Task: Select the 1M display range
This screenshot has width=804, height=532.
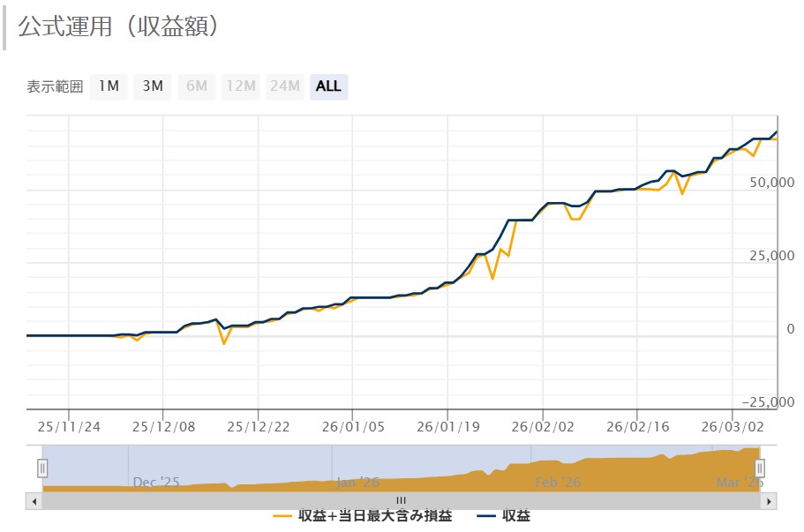Action: tap(109, 86)
